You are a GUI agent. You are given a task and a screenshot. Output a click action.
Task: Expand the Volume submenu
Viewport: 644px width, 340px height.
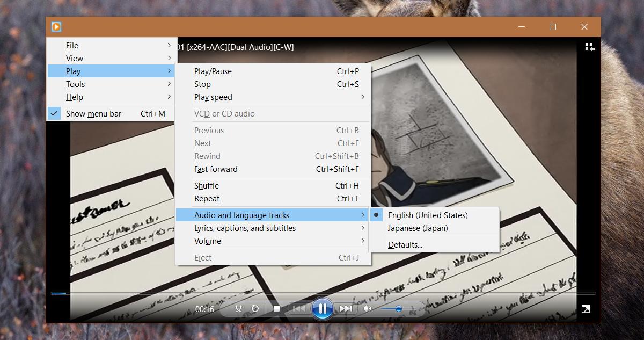tap(273, 241)
